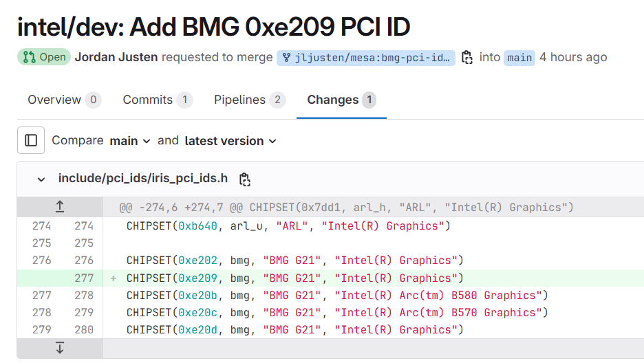Open the latest version dropdown

(230, 141)
